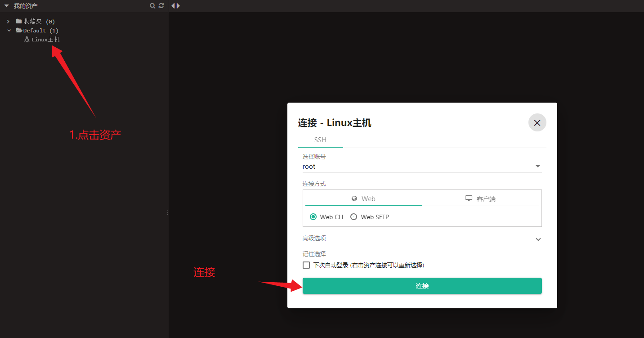Viewport: 644px width, 338px height.
Task: Close the 连接 dialog
Action: pos(537,122)
